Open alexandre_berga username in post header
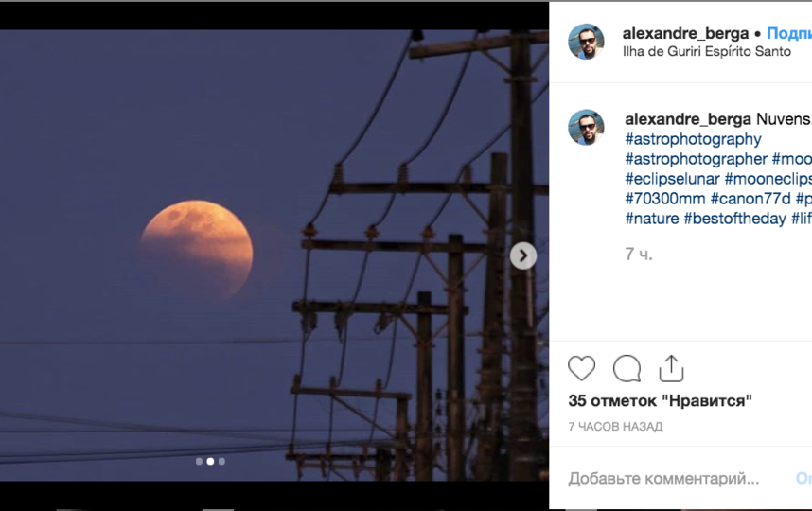 (x=685, y=33)
